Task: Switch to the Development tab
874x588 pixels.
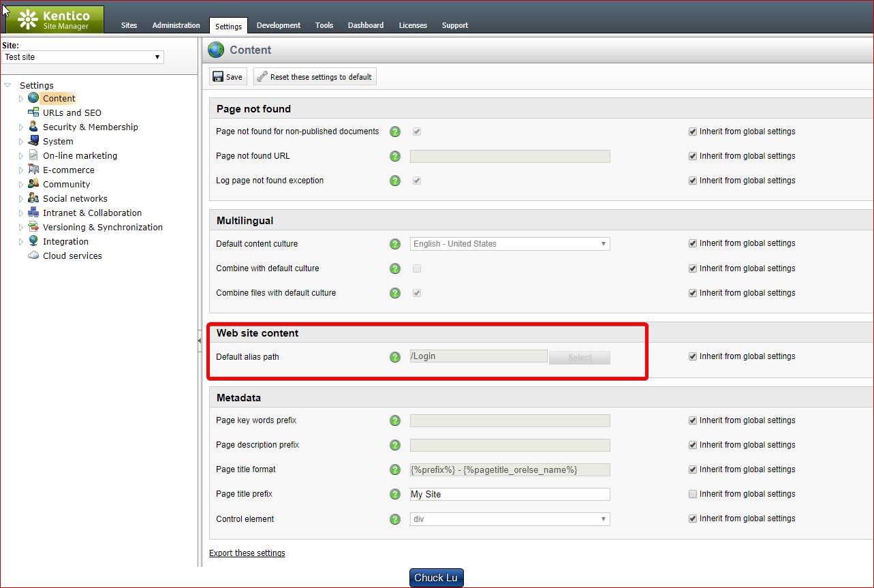Action: (279, 25)
